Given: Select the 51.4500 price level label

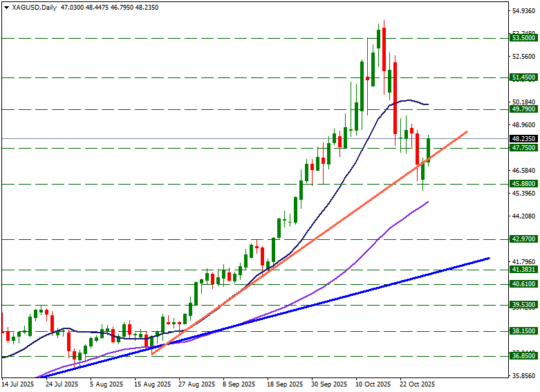Looking at the screenshot, I should [523, 78].
